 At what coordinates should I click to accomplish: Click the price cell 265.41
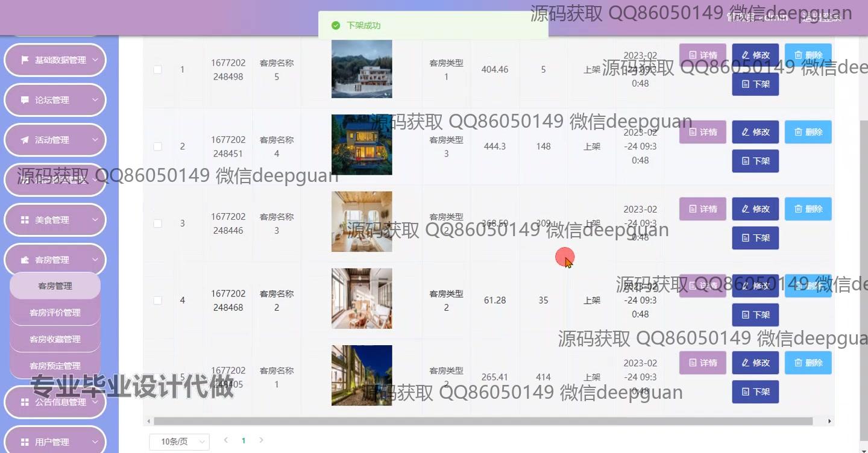[x=495, y=377]
